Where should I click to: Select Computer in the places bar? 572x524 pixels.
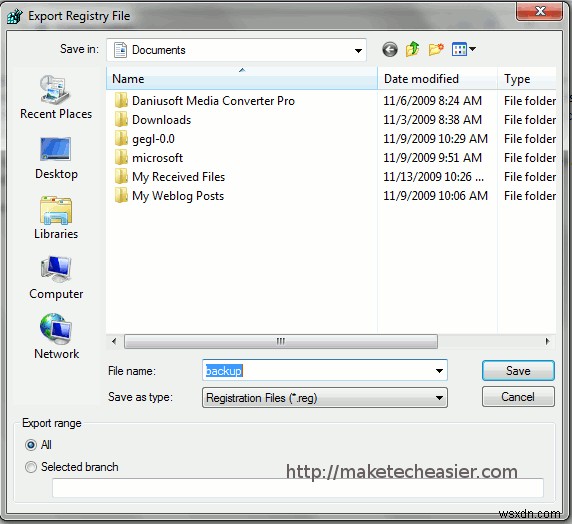[x=56, y=278]
